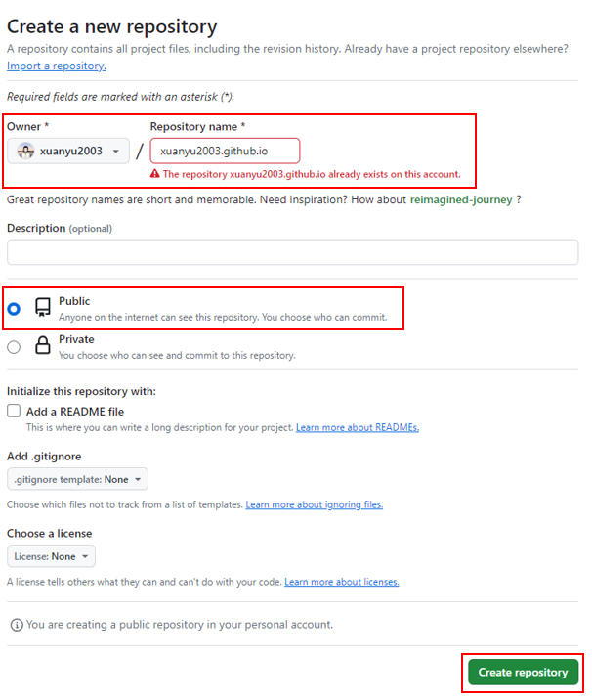Focus the Description text field
The width and height of the screenshot is (592, 700).
click(x=292, y=252)
